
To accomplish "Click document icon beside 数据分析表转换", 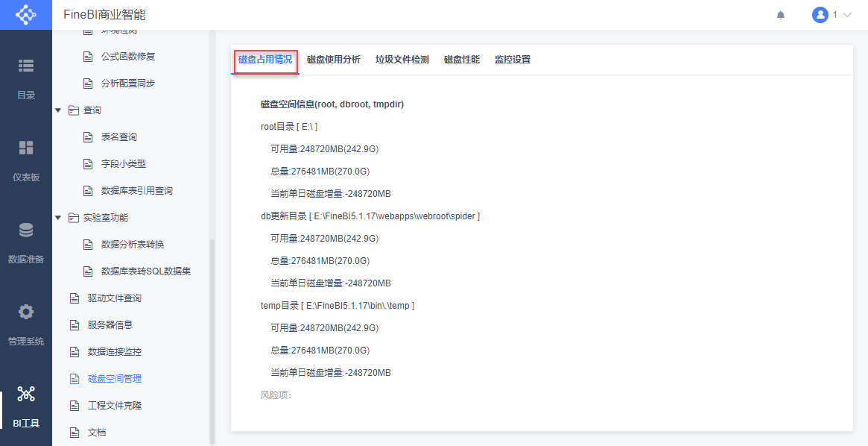I will [x=87, y=245].
